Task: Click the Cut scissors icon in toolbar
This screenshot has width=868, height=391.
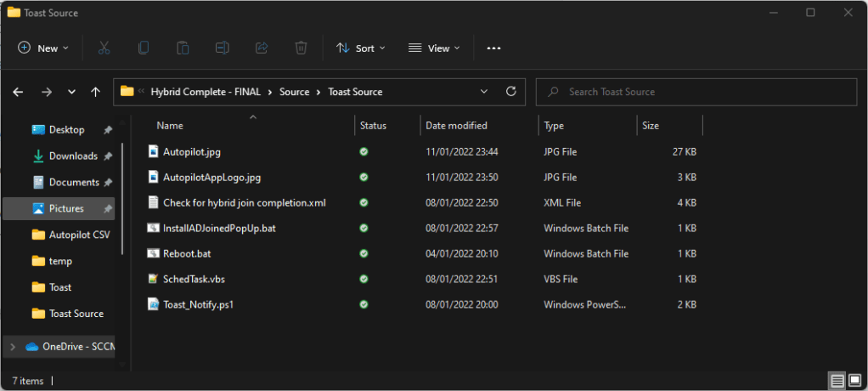Action: click(104, 48)
